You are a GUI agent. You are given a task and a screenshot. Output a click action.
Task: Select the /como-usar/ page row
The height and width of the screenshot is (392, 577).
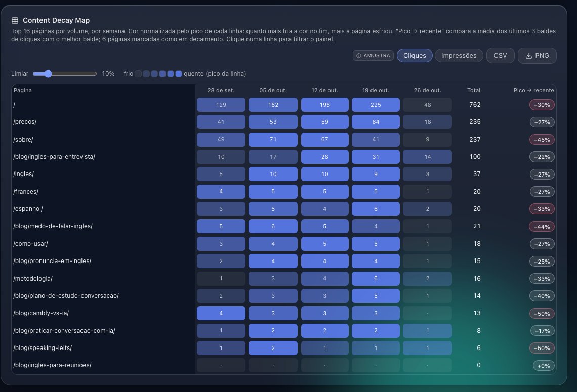(283, 244)
